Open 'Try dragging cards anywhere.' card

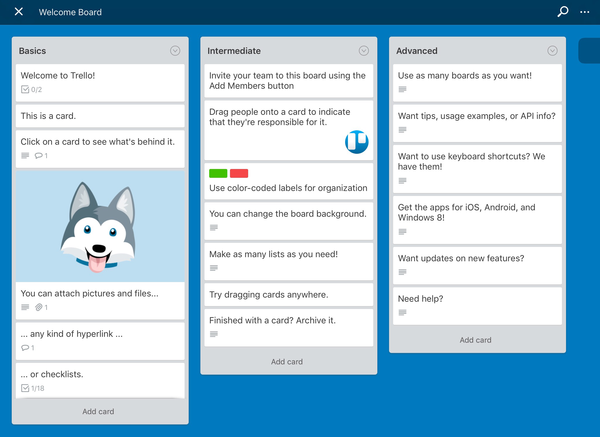click(x=289, y=295)
